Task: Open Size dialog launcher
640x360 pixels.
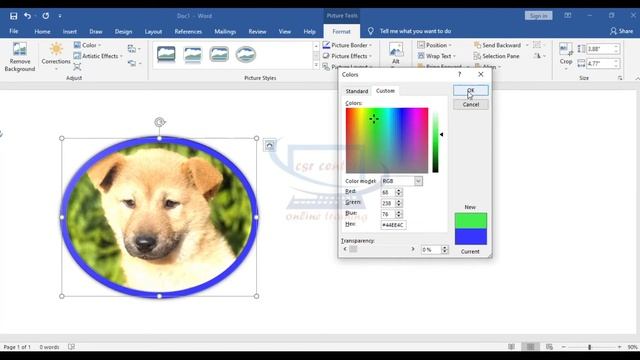Action: pos(620,78)
